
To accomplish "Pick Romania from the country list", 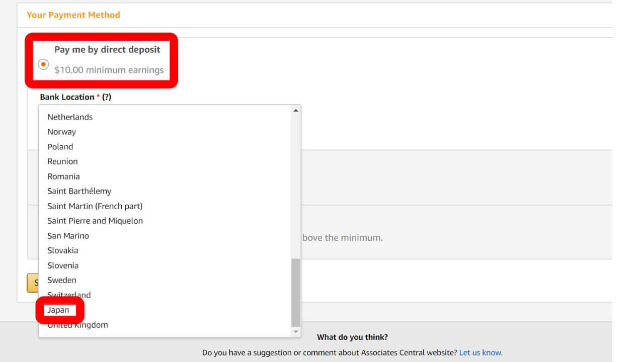I will (63, 176).
